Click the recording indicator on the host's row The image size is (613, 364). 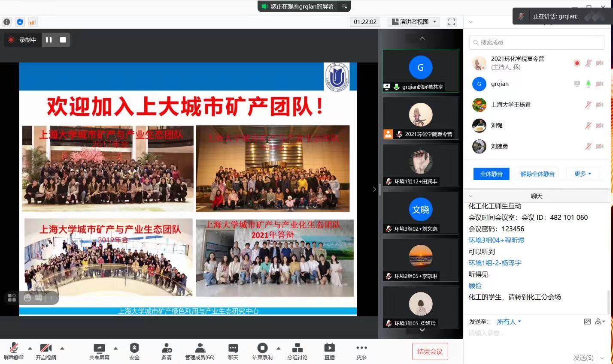(x=577, y=63)
